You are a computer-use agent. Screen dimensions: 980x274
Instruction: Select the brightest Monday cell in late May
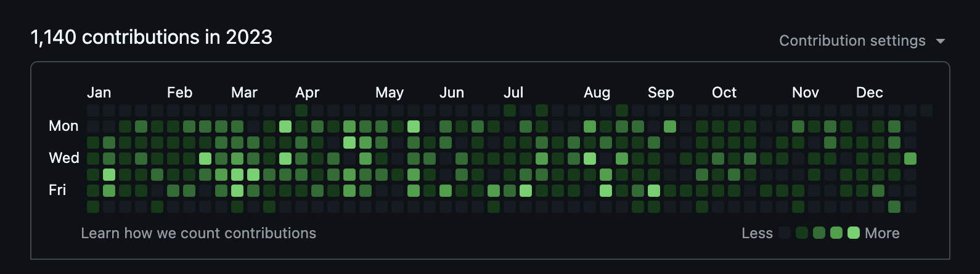(414, 127)
